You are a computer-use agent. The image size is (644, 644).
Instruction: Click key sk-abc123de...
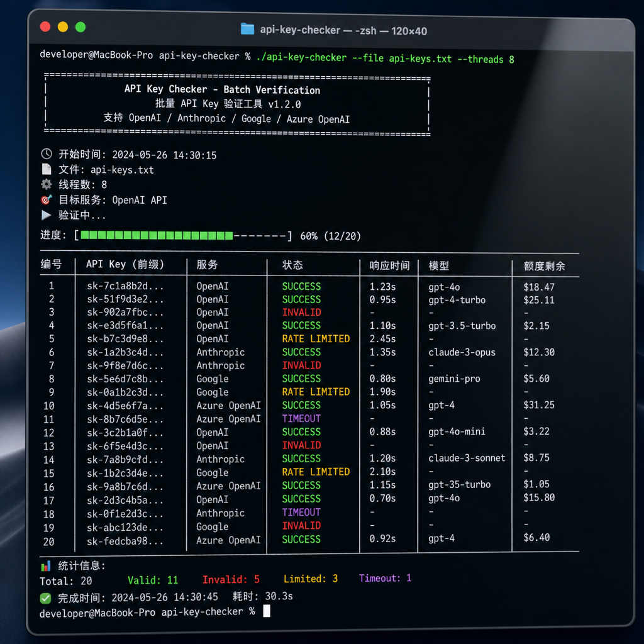tap(125, 528)
